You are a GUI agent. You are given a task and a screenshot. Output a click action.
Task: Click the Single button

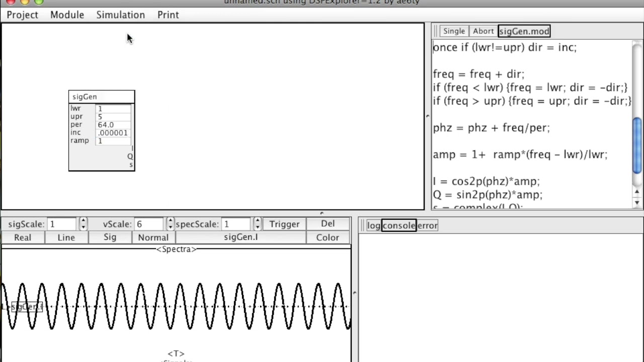(454, 31)
